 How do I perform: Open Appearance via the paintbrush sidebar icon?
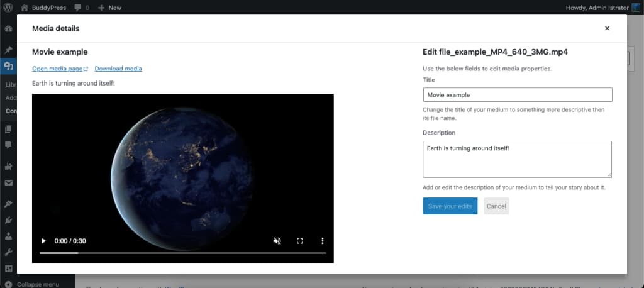[8, 204]
